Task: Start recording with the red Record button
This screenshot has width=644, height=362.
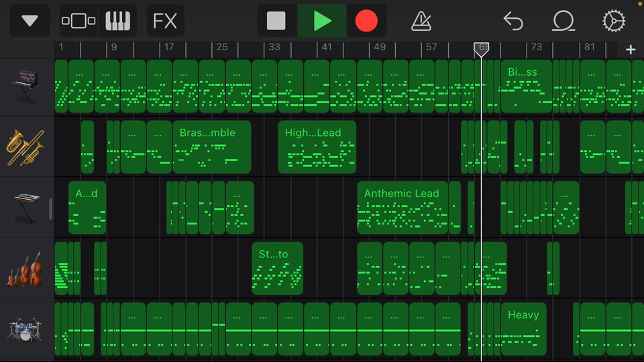Action: [x=366, y=21]
